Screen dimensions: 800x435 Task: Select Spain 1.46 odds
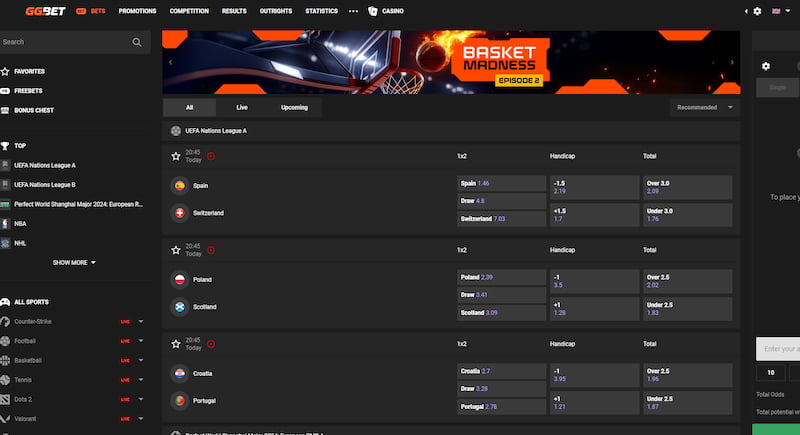501,183
